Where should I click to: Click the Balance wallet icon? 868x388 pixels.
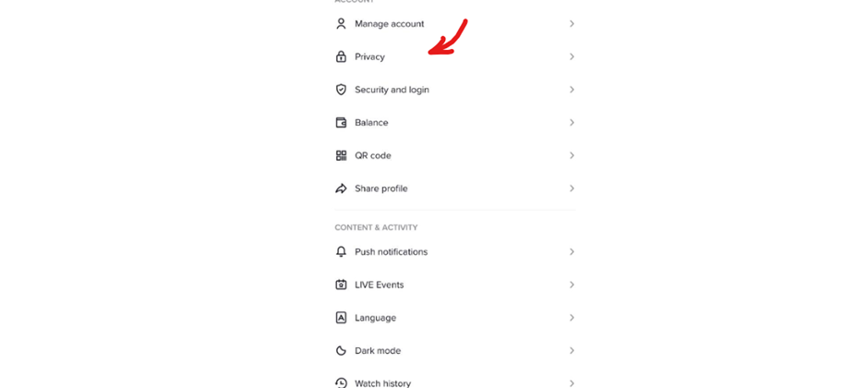coord(341,123)
